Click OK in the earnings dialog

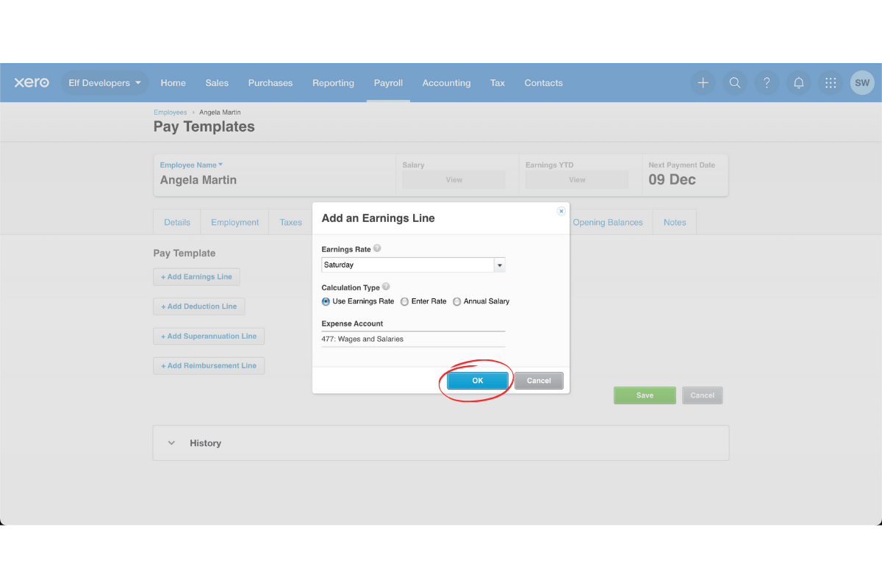pyautogui.click(x=478, y=381)
